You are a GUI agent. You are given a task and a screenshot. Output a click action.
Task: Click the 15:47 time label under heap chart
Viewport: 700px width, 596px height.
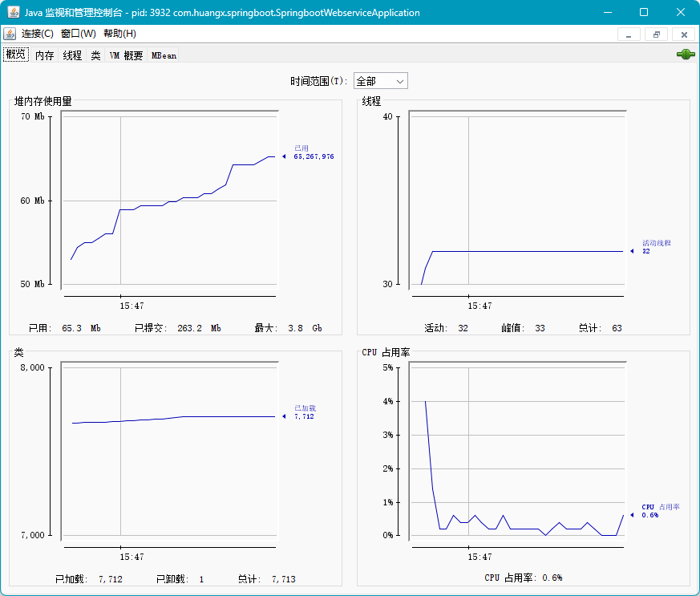tap(132, 306)
